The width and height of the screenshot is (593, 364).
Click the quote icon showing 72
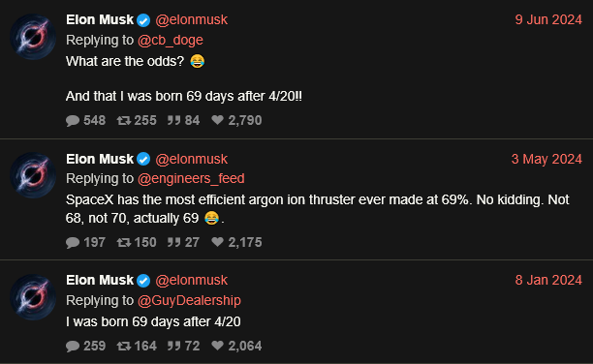[174, 346]
